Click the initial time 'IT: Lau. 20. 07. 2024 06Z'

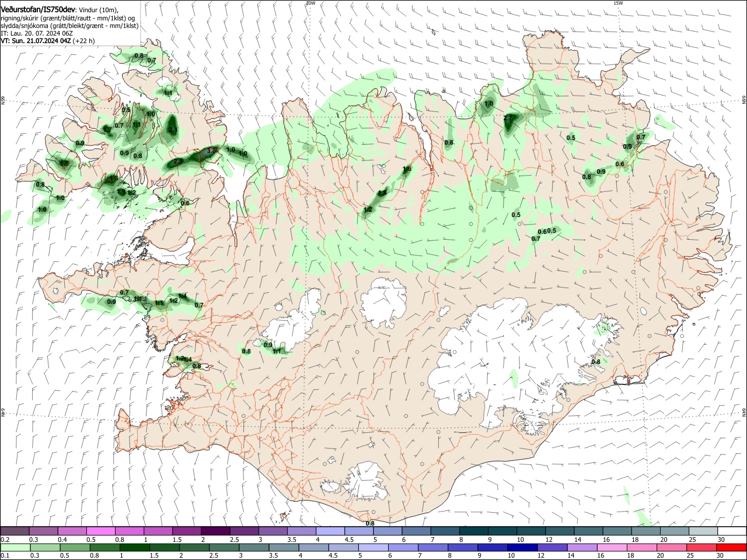tap(36, 33)
